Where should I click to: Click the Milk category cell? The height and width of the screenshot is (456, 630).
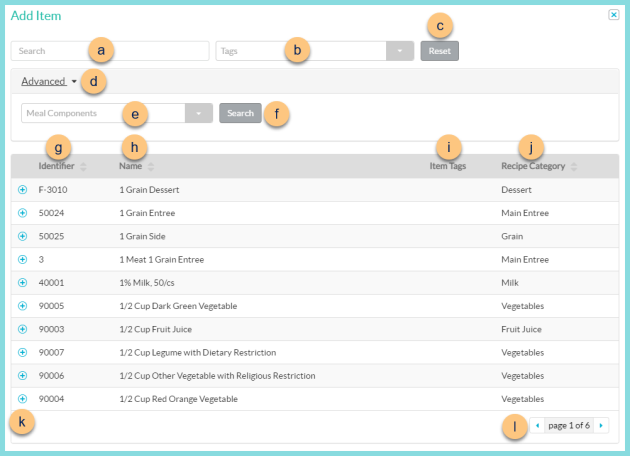510,283
